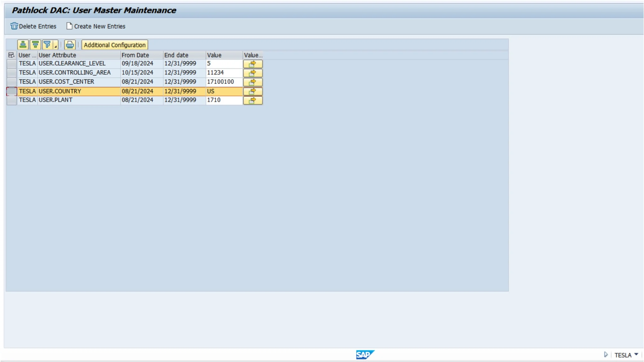Edit value field containing 11234
The height and width of the screenshot is (362, 644).
coord(224,72)
